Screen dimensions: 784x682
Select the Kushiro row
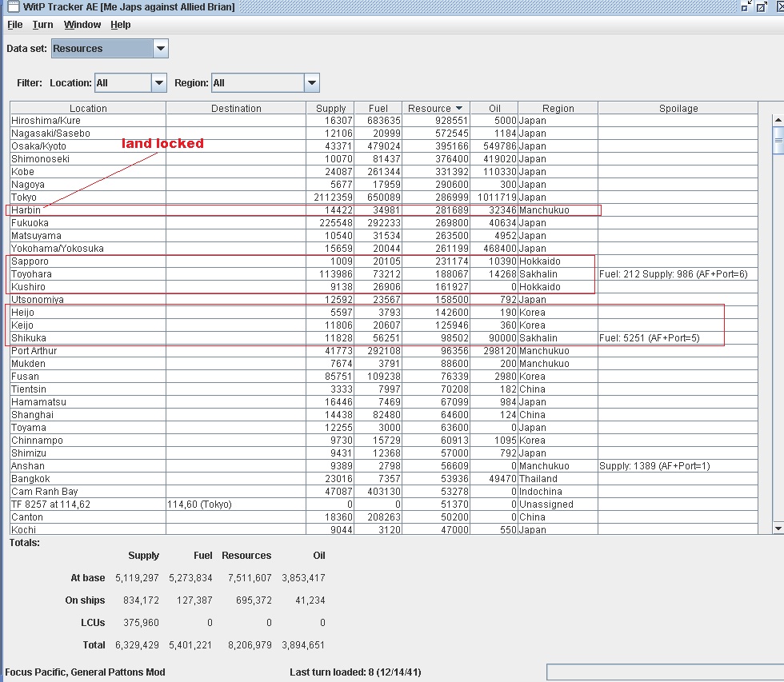[383, 287]
